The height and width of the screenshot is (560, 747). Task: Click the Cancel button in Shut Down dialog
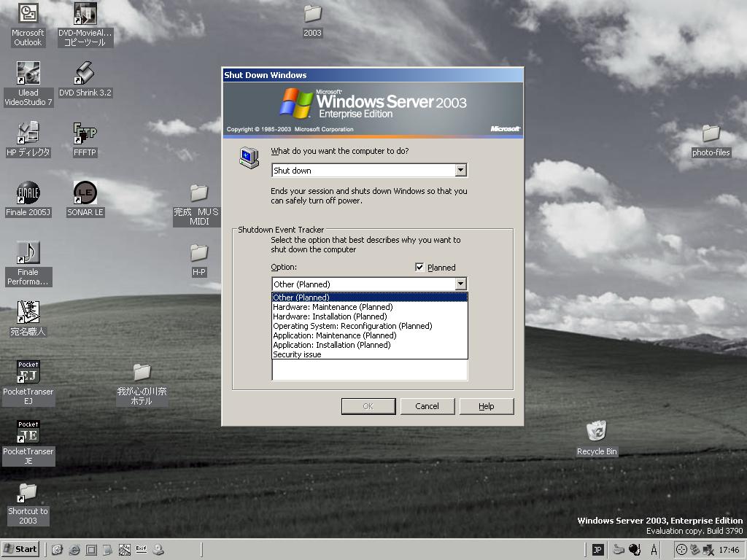click(x=427, y=406)
